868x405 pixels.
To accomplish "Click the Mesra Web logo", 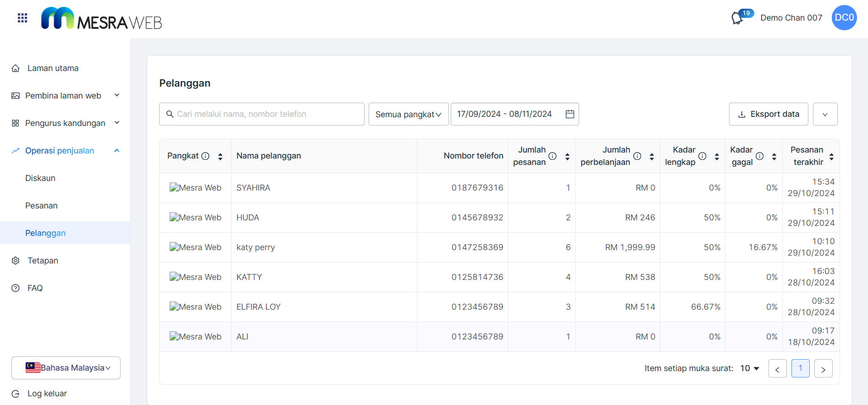I will click(x=102, y=19).
